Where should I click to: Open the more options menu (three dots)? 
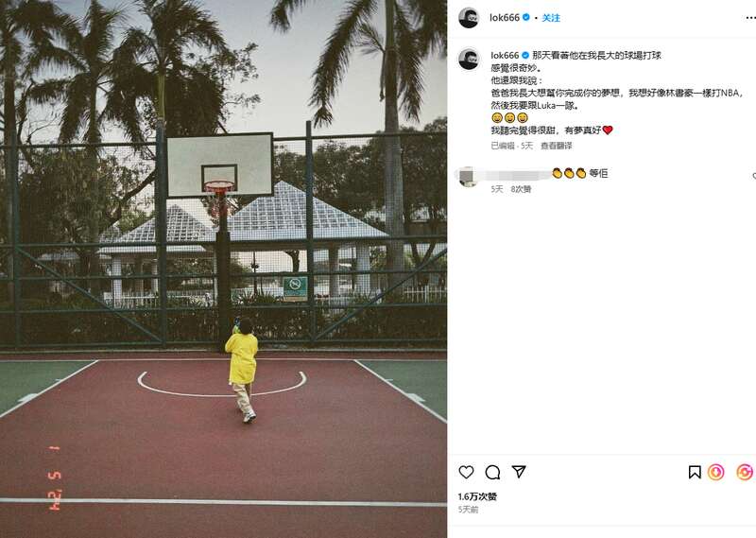click(x=750, y=18)
